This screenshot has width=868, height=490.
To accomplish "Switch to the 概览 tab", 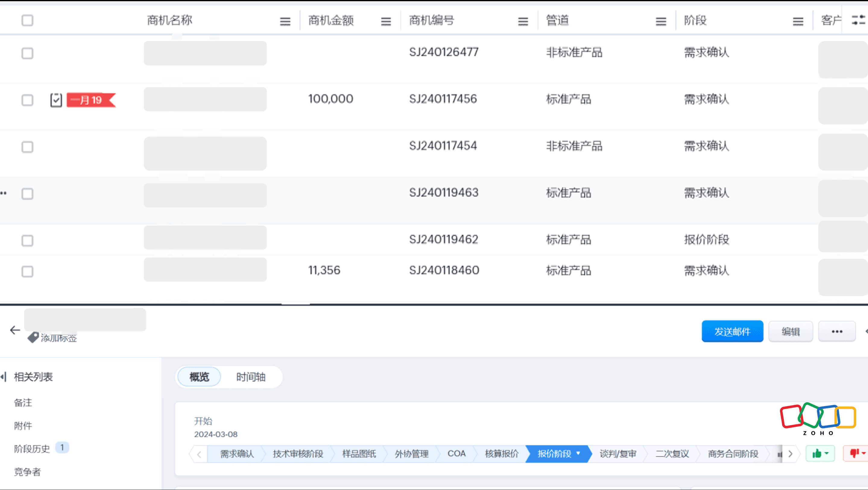I will [199, 377].
